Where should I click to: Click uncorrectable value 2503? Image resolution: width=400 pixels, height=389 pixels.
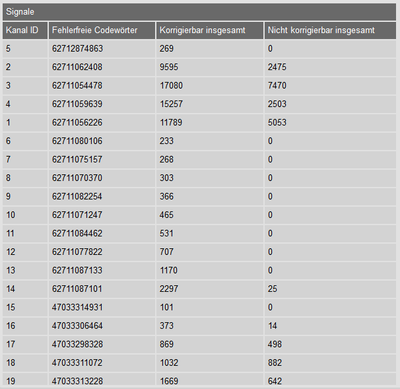pyautogui.click(x=277, y=104)
